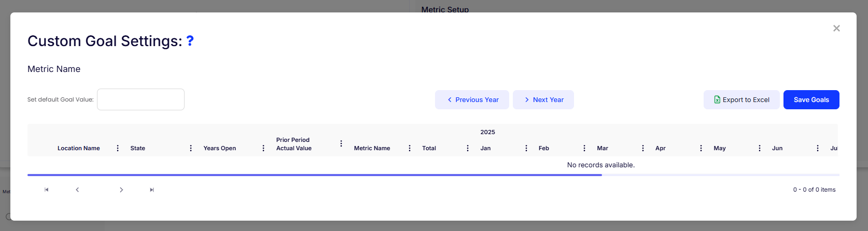Open Total column options menu
Image resolution: width=868 pixels, height=231 pixels.
(468, 148)
